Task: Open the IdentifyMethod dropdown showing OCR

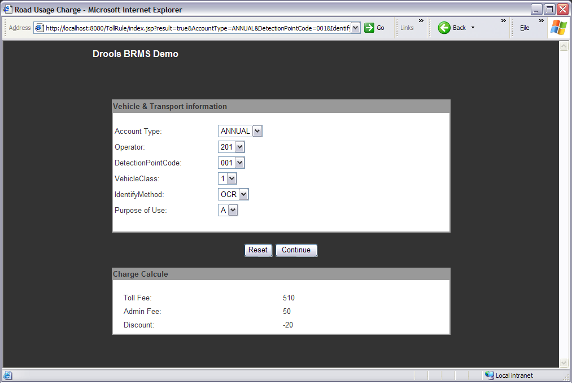Action: click(x=244, y=194)
